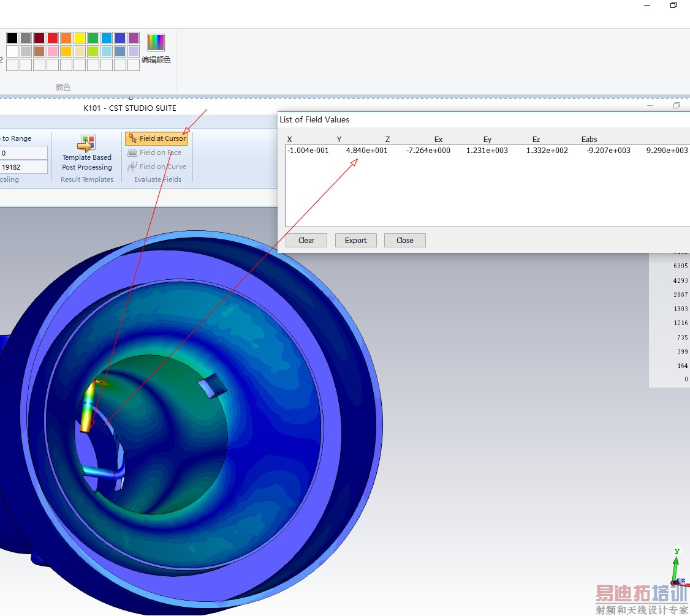Open the Edit Colors rainbow icon
690x616 pixels.
click(x=156, y=43)
